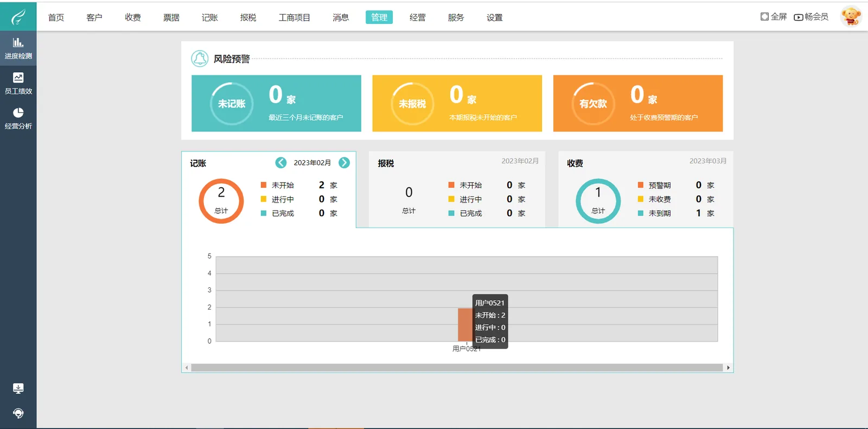Click the download icon in the sidebar
Image resolution: width=868 pixels, height=429 pixels.
tap(18, 388)
